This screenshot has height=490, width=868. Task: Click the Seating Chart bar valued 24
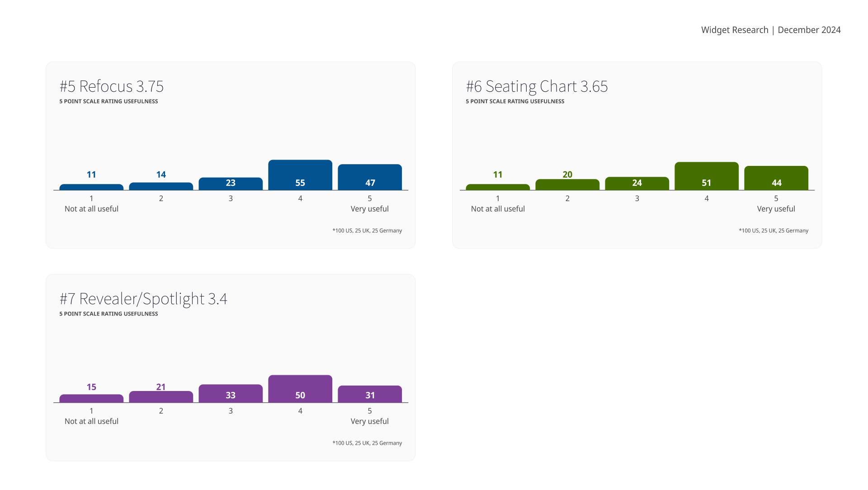click(x=637, y=184)
